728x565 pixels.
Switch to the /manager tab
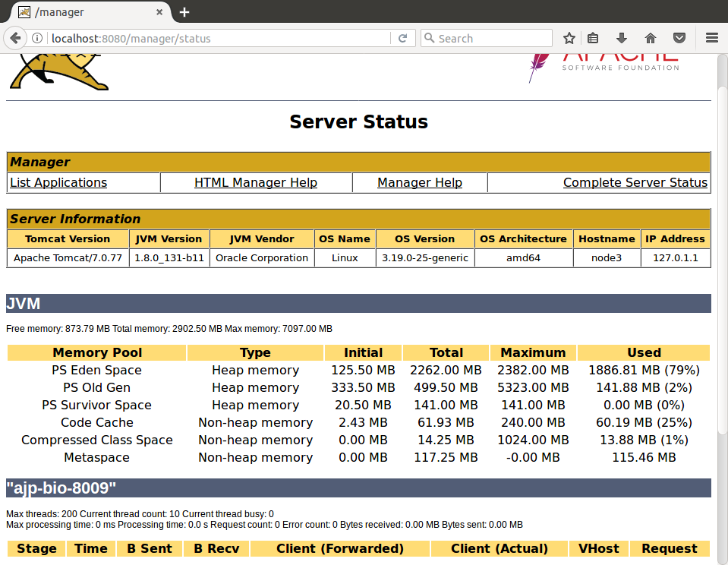[x=84, y=12]
